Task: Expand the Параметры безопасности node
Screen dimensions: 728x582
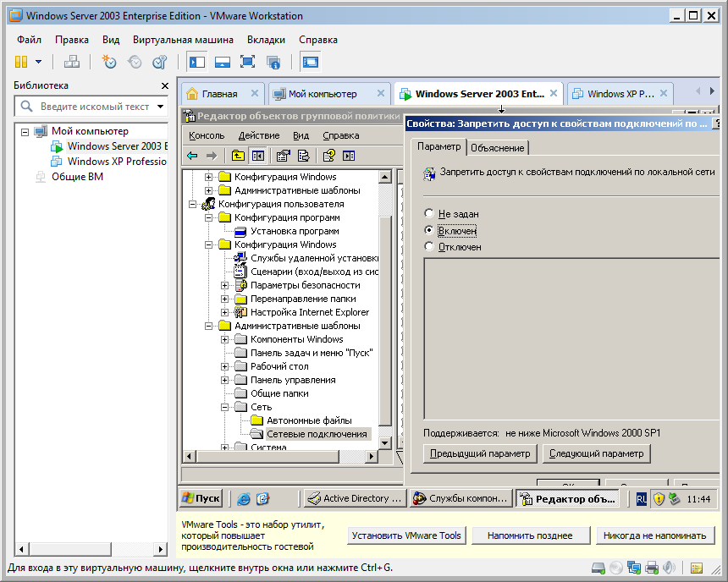Action: click(x=224, y=285)
